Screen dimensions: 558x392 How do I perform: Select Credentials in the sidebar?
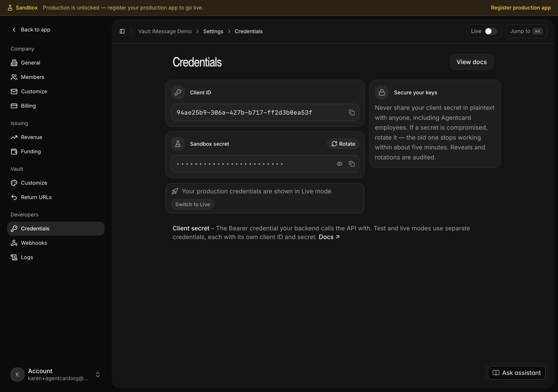[x=56, y=229]
